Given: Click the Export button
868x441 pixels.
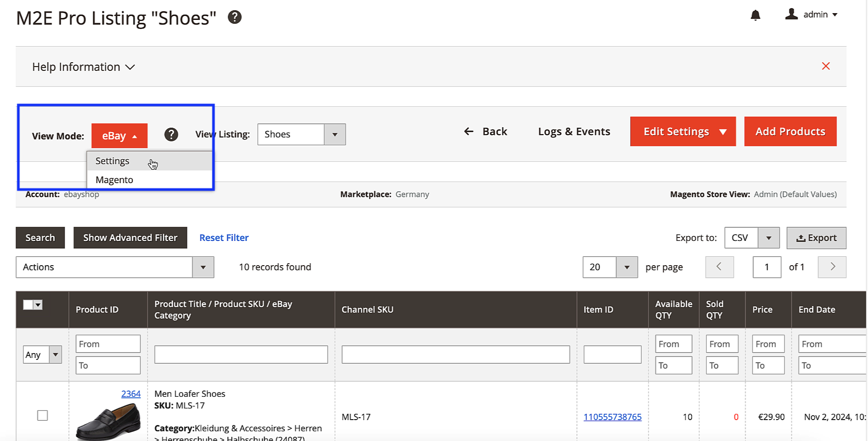Looking at the screenshot, I should [817, 238].
